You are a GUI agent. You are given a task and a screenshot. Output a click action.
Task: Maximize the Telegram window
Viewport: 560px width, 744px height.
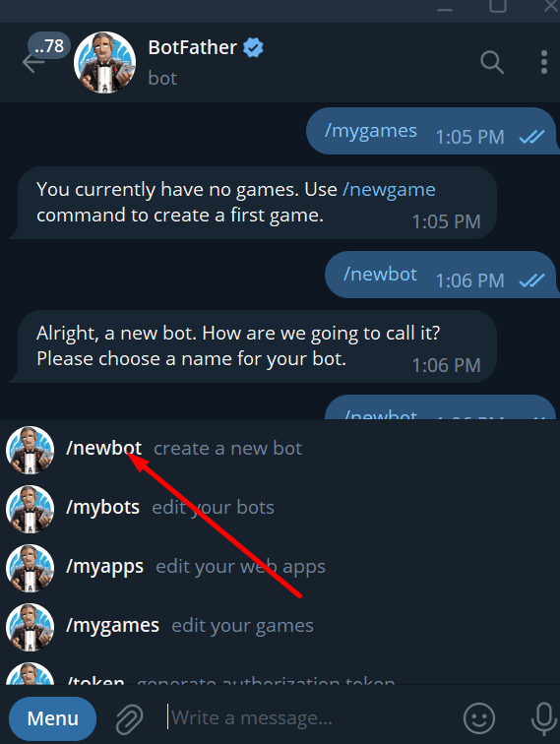(x=497, y=6)
